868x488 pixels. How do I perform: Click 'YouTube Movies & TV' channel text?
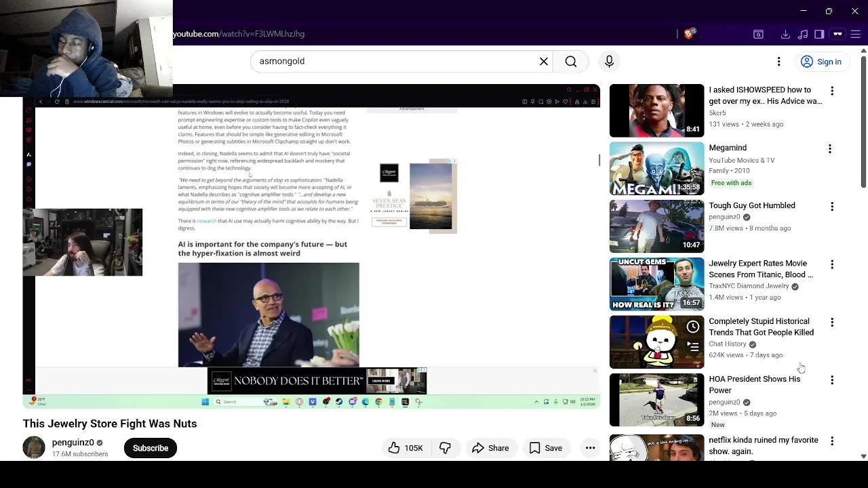tap(741, 160)
